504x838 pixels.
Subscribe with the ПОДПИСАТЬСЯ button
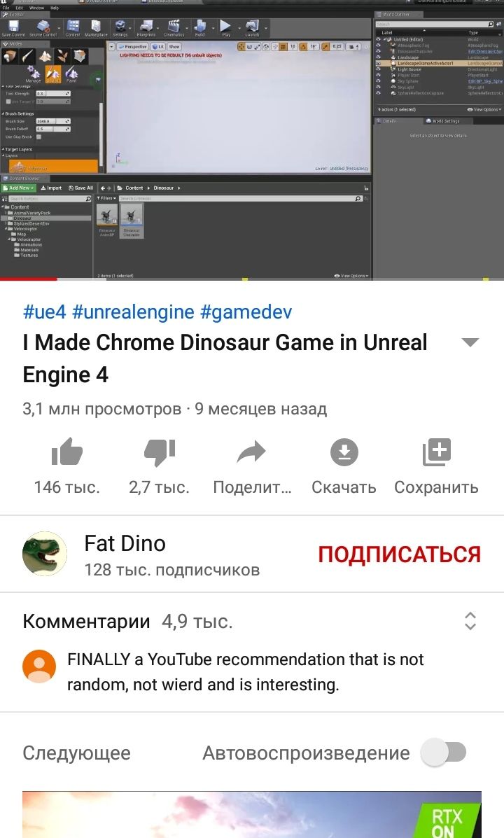pos(399,554)
